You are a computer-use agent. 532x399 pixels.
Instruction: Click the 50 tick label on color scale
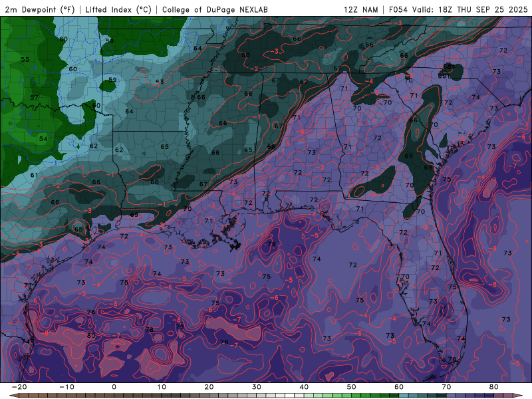[x=352, y=387]
